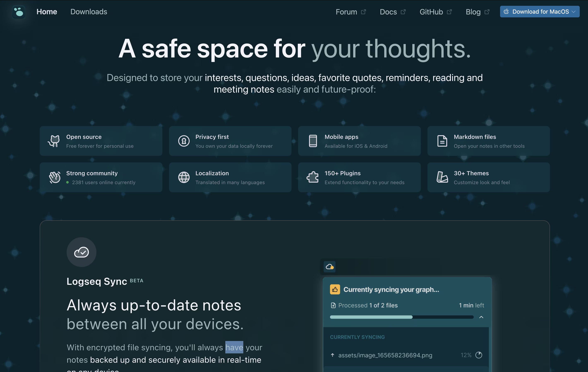
Task: Go to the Home tab
Action: coord(47,12)
